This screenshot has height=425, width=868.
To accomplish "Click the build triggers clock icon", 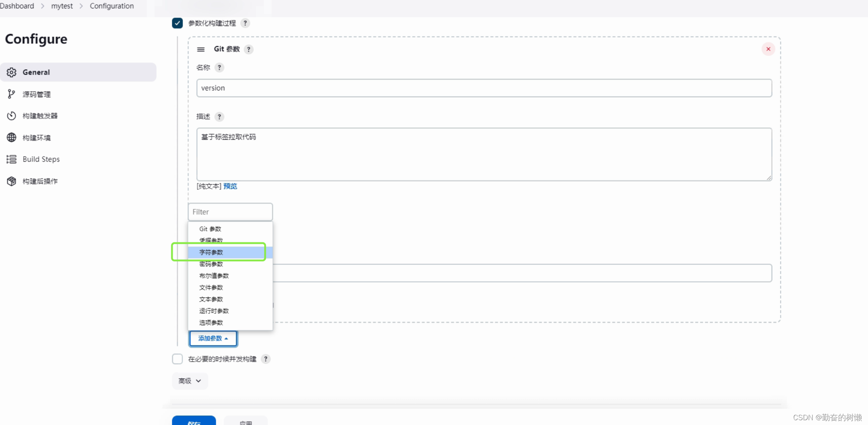I will coord(11,116).
